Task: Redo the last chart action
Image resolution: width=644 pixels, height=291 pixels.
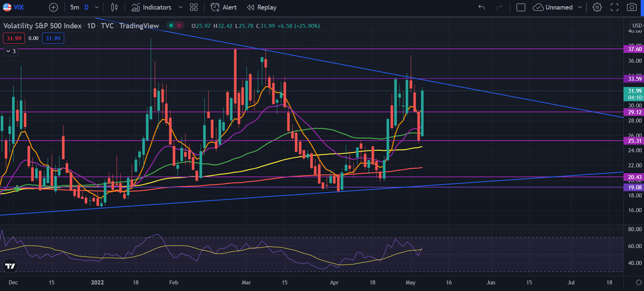Action: click(499, 7)
